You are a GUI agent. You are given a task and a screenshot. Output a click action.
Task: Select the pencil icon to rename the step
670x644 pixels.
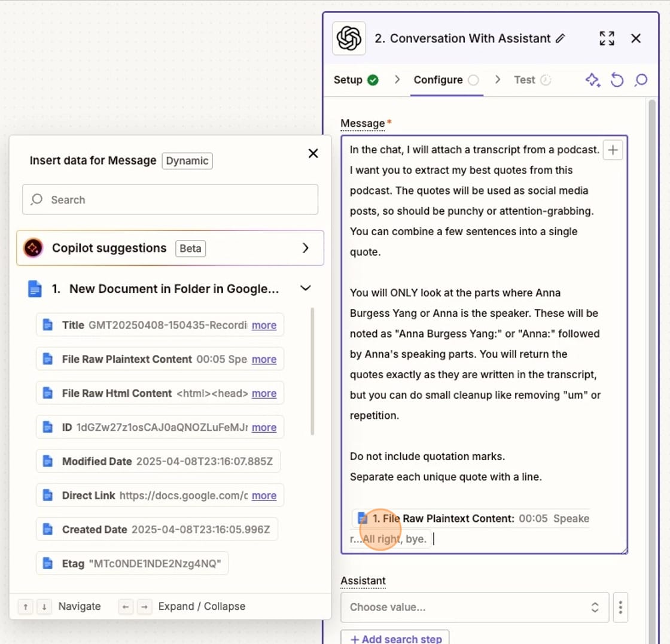pos(561,38)
